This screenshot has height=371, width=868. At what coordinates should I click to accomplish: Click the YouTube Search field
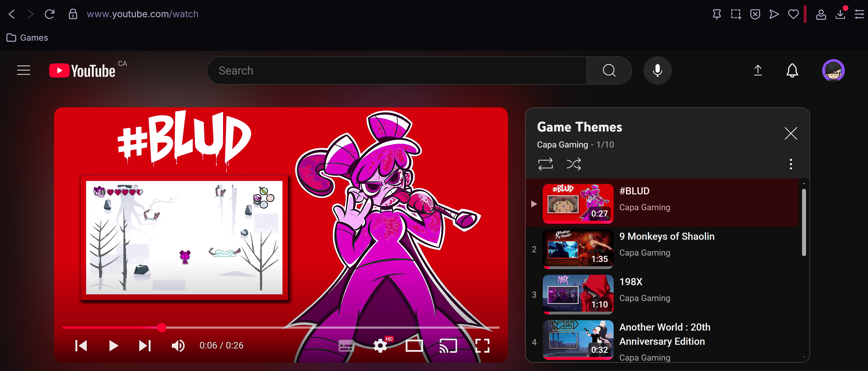coord(397,70)
